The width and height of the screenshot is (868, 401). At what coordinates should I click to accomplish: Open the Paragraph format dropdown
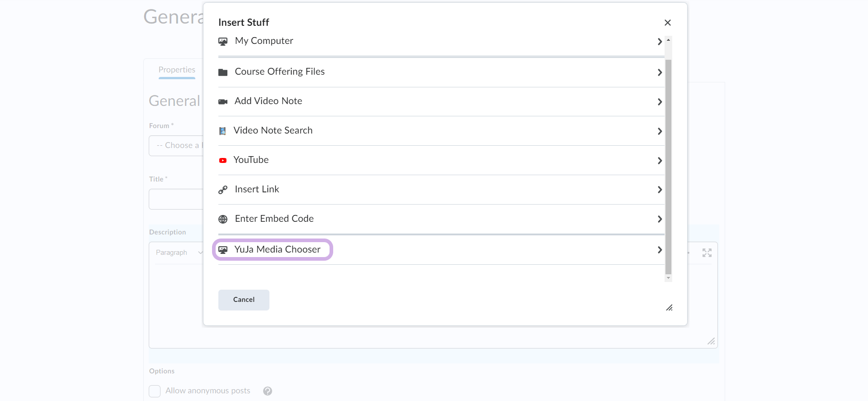pyautogui.click(x=179, y=253)
